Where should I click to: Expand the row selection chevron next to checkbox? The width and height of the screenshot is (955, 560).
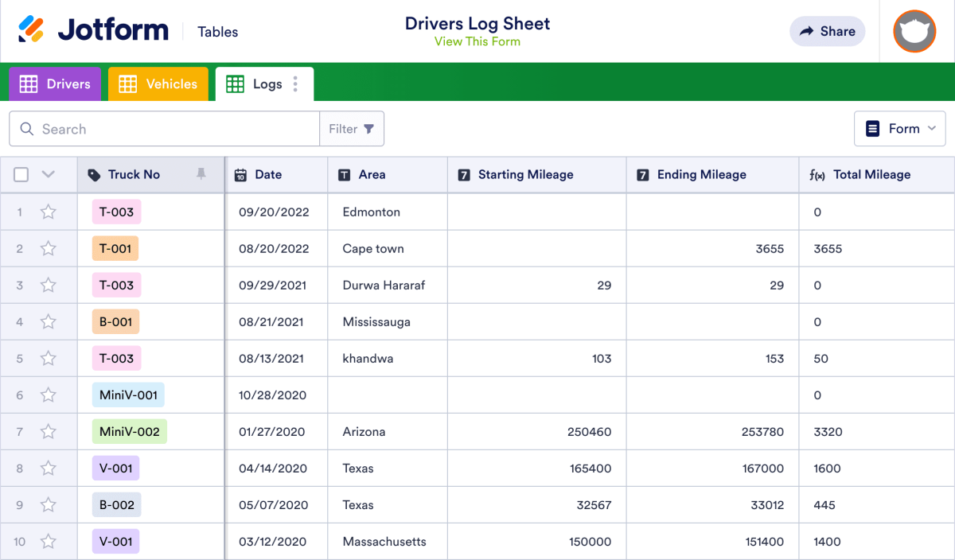click(x=46, y=173)
